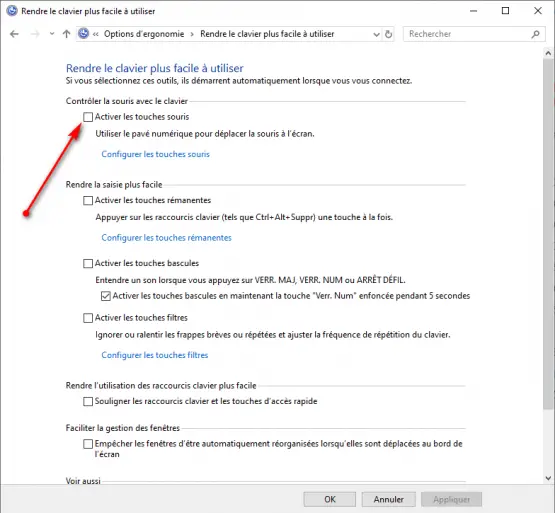Click the Ease of Access address bar icon
Screen dimensions: 555x513
[83, 34]
